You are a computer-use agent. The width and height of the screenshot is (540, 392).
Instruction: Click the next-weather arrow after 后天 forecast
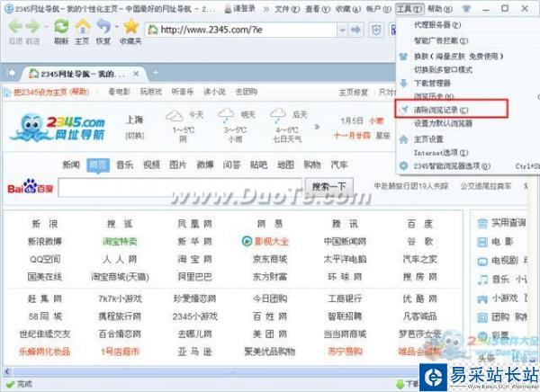(317, 127)
